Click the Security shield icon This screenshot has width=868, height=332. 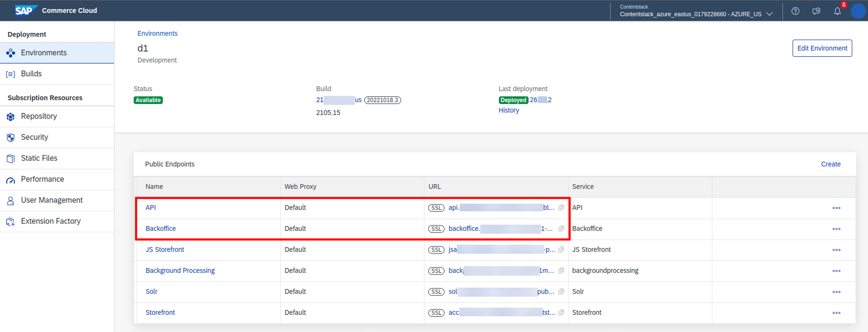(10, 137)
